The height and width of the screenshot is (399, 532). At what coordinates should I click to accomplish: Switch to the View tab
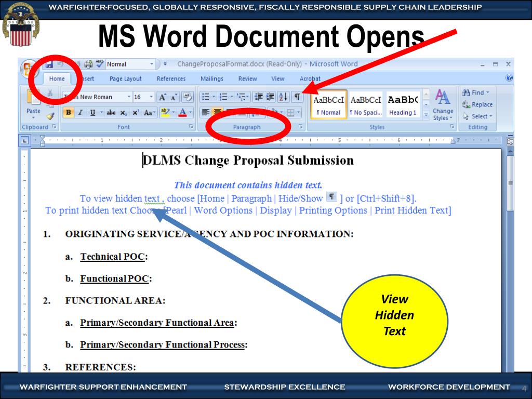pos(277,79)
